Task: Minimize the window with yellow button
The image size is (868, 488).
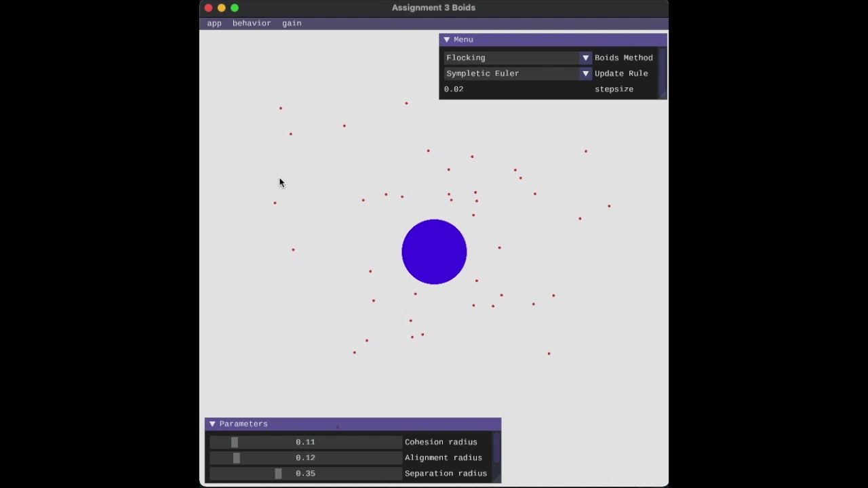Action: (x=222, y=8)
